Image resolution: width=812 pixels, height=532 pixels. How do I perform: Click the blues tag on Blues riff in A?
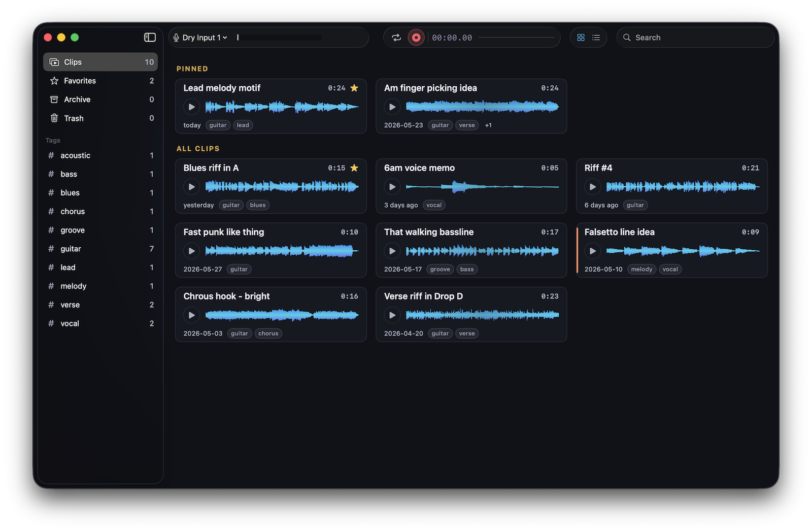click(258, 205)
